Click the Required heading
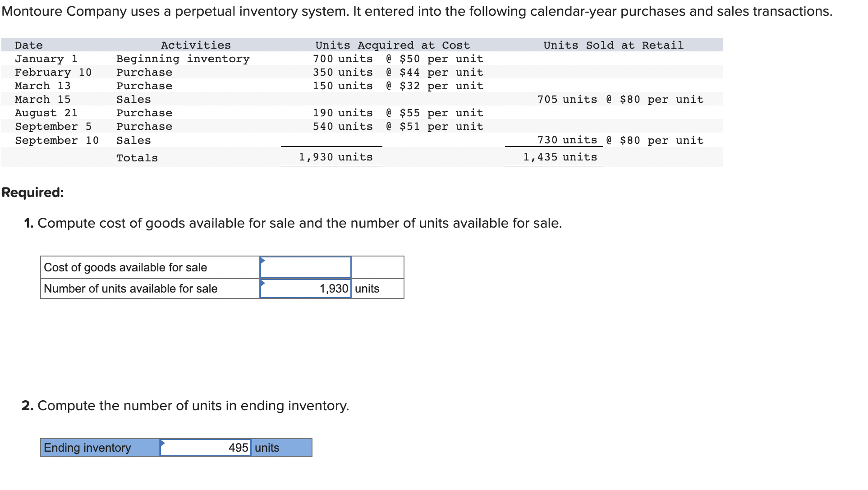This screenshot has width=868, height=490. (x=32, y=192)
